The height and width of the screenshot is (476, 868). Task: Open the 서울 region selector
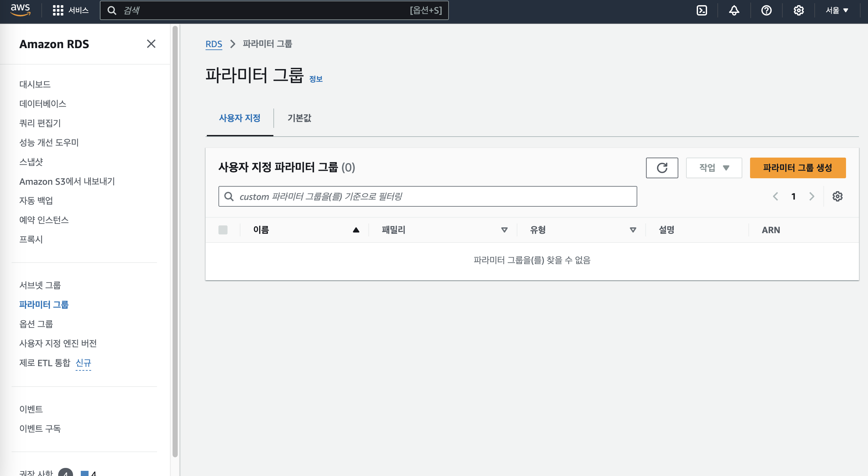836,10
